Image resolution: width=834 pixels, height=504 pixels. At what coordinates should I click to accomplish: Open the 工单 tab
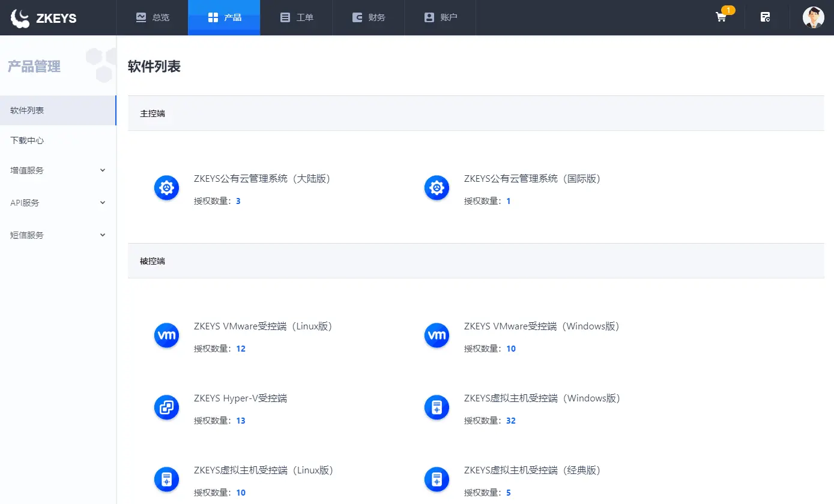coord(296,17)
